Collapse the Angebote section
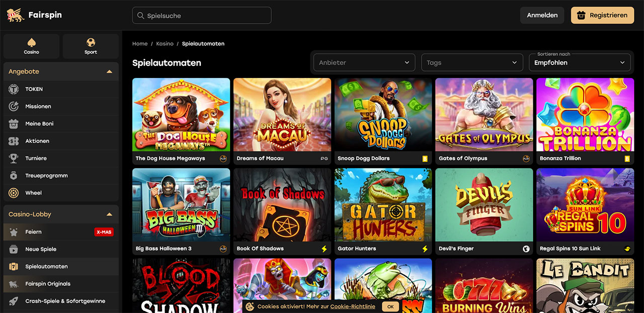The width and height of the screenshot is (644, 313). [109, 71]
